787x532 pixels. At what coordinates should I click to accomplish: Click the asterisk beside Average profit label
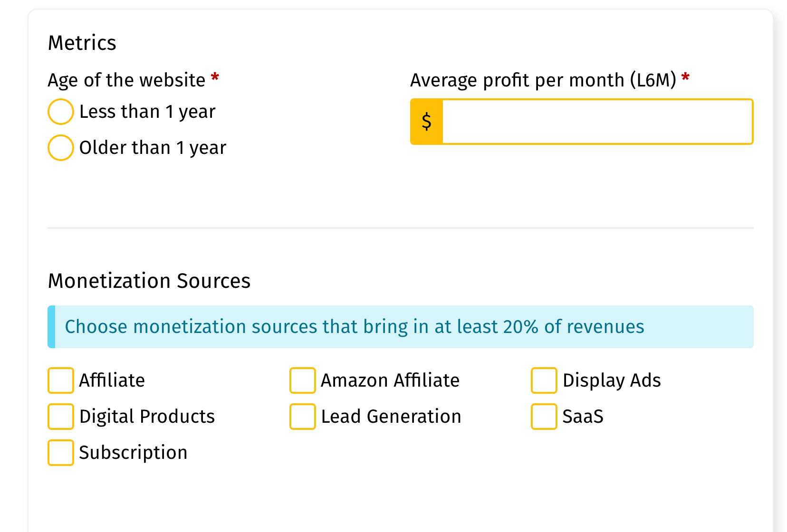pos(685,76)
